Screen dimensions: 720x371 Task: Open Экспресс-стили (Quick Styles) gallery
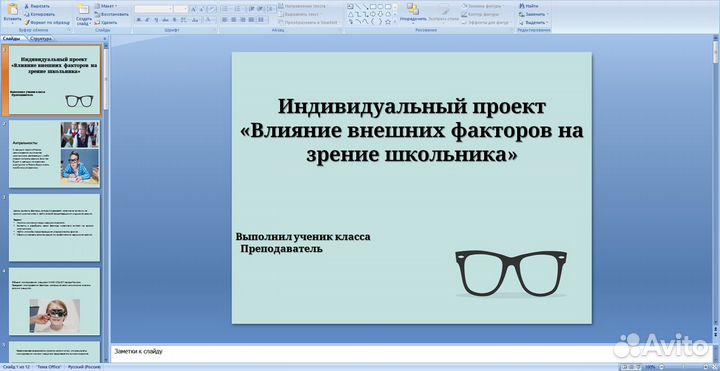444,13
